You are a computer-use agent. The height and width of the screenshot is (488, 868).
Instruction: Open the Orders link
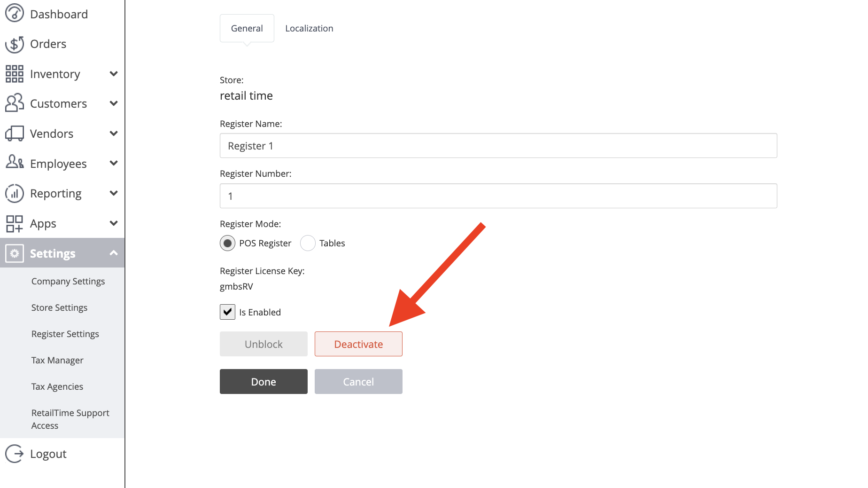(48, 44)
